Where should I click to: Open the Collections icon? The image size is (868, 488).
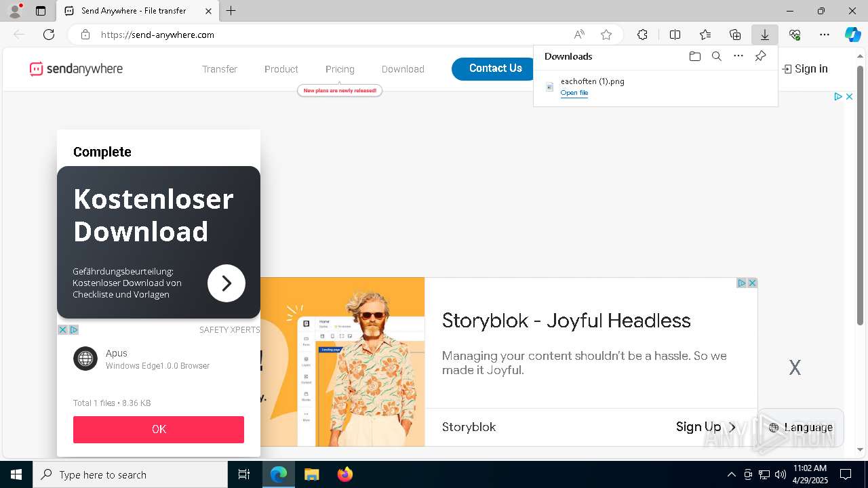[x=735, y=35]
